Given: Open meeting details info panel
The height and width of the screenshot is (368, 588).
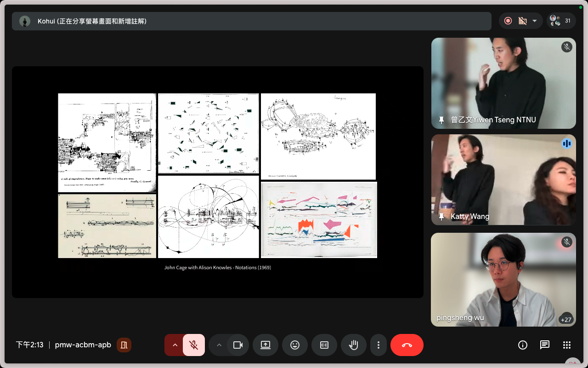Looking at the screenshot, I should (x=522, y=345).
